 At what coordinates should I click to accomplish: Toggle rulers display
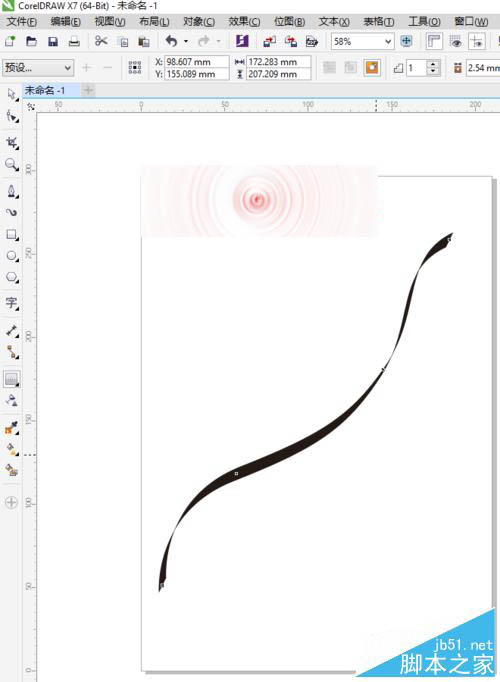tap(434, 41)
